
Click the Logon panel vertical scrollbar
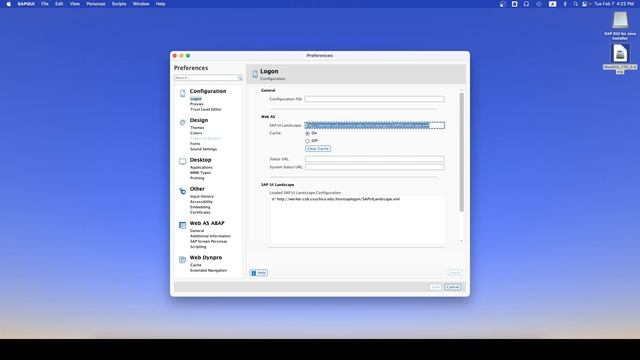462,152
